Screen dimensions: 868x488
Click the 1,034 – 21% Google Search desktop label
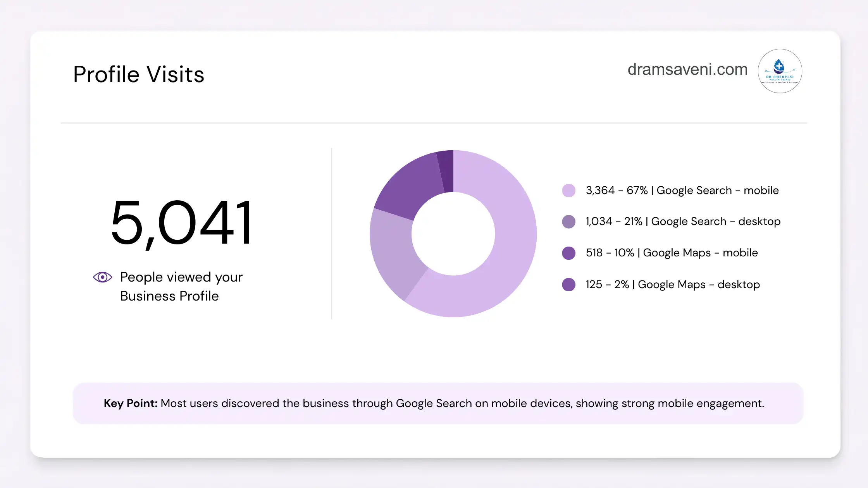tap(683, 222)
